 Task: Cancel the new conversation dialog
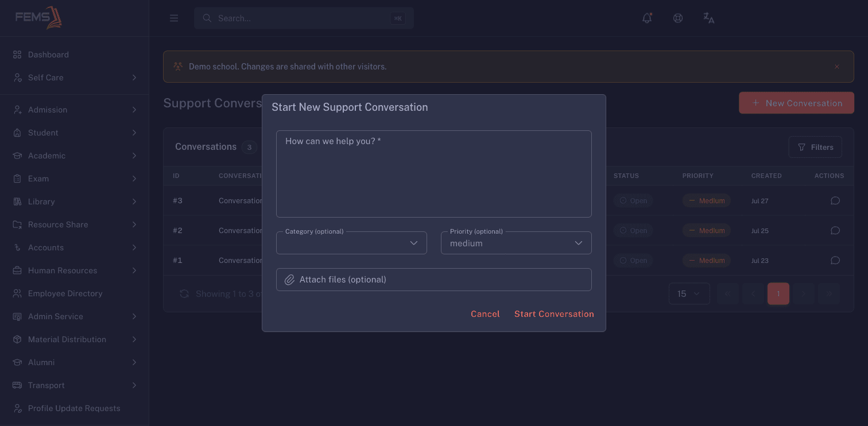[x=485, y=314]
